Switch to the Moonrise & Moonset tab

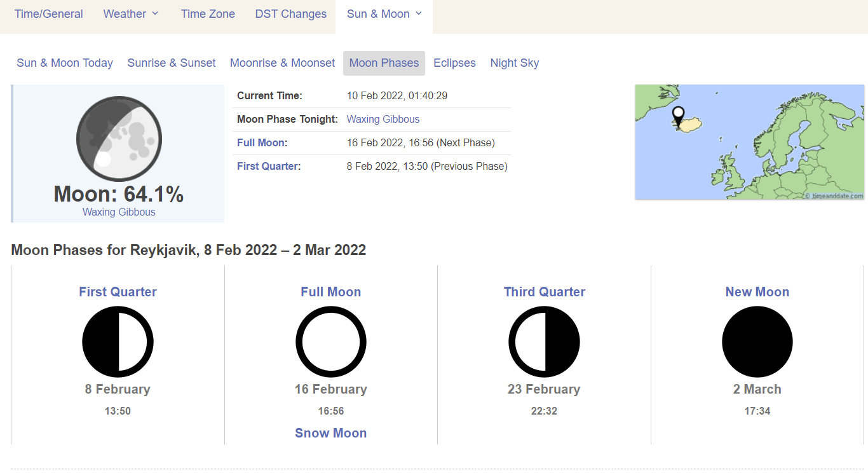pos(282,63)
